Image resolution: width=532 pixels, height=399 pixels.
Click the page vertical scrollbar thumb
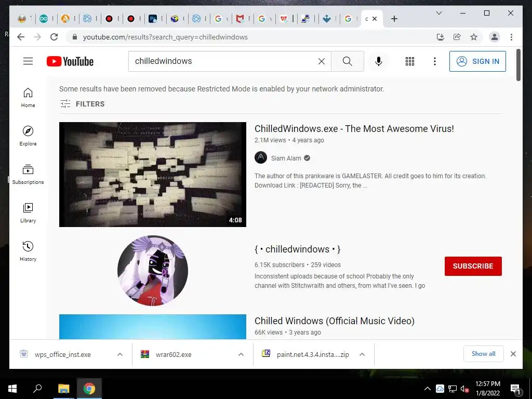(x=518, y=65)
